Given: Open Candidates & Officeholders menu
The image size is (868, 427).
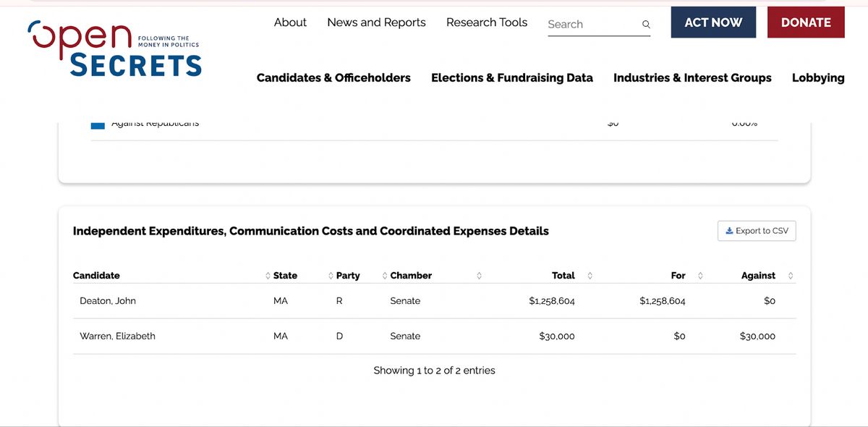Looking at the screenshot, I should point(333,78).
